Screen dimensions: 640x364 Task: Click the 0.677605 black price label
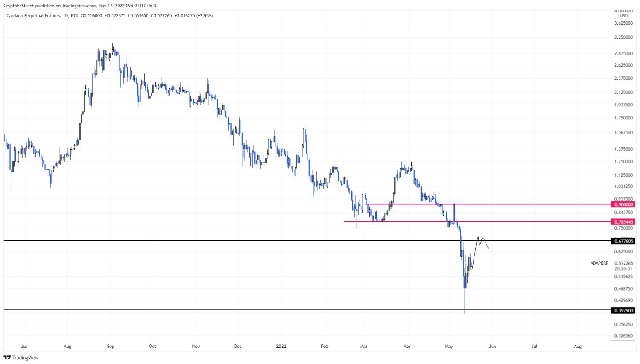click(623, 241)
